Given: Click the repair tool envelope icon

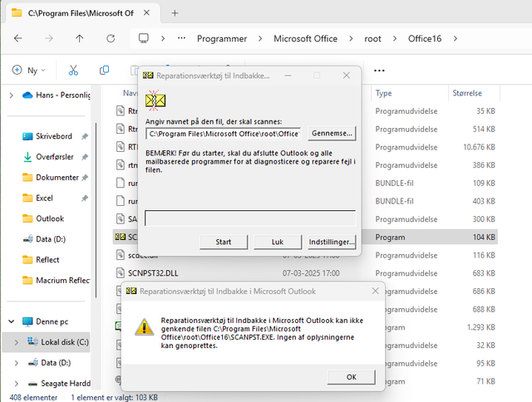Looking at the screenshot, I should [x=155, y=100].
